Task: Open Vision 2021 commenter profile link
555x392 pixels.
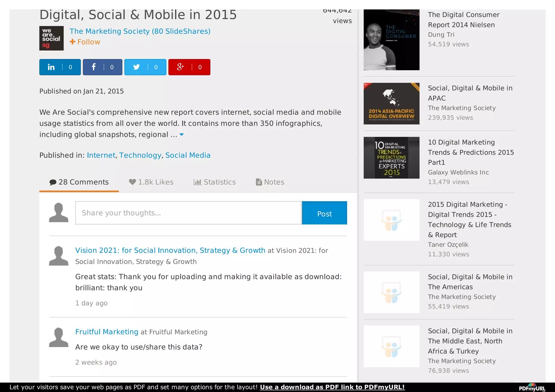Action: click(x=170, y=250)
